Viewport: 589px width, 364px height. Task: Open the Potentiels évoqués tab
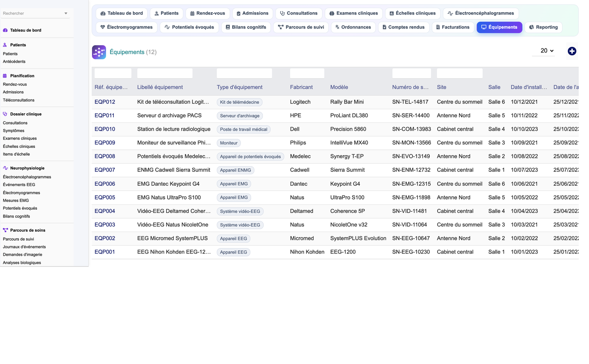point(189,27)
